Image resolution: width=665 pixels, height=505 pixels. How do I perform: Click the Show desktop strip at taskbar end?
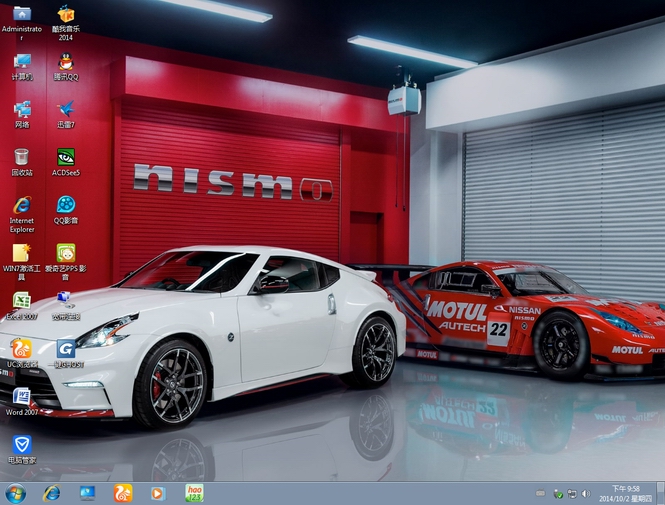(660, 494)
